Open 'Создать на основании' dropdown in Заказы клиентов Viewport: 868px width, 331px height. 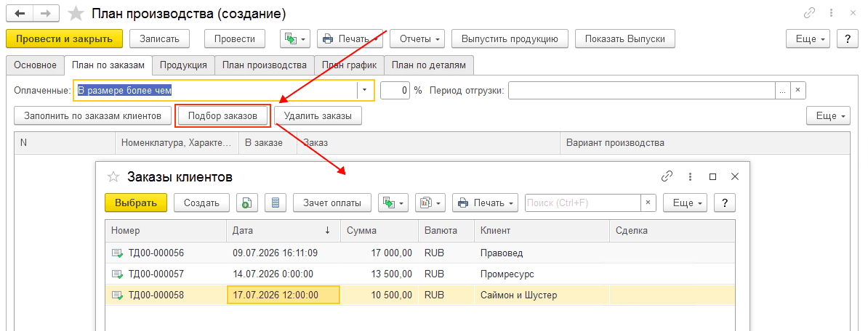(393, 203)
